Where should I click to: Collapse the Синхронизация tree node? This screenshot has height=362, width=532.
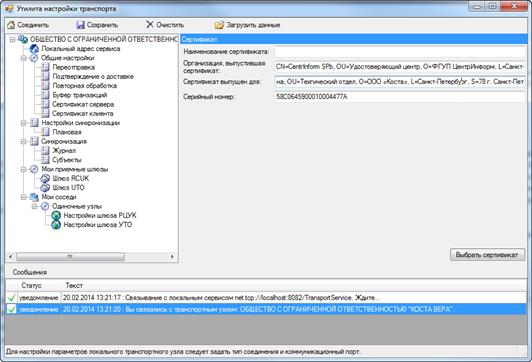[23, 141]
